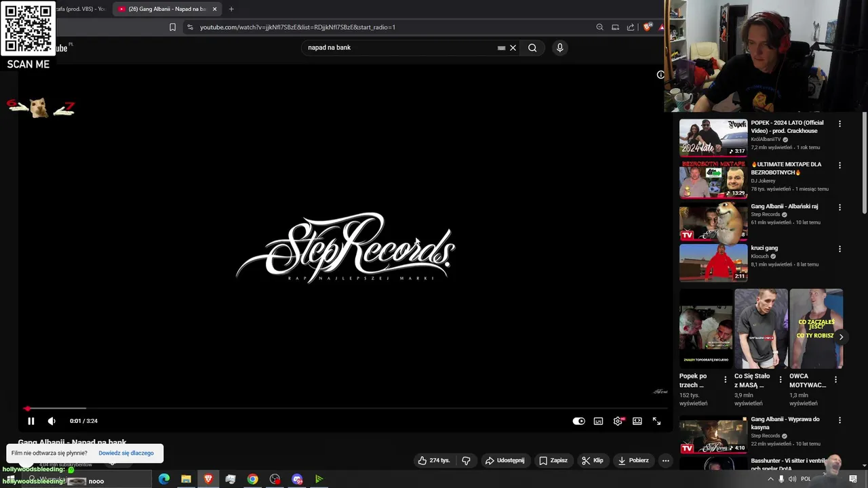Toggle the autoplay switch in player
Screen dimensions: 868x488
tap(578, 421)
